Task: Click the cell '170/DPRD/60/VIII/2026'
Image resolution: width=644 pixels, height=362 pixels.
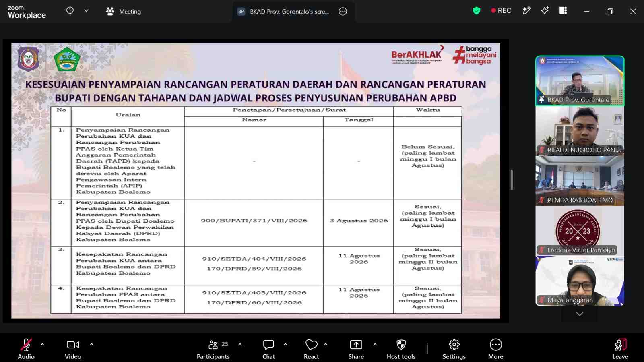Action: tap(254, 302)
